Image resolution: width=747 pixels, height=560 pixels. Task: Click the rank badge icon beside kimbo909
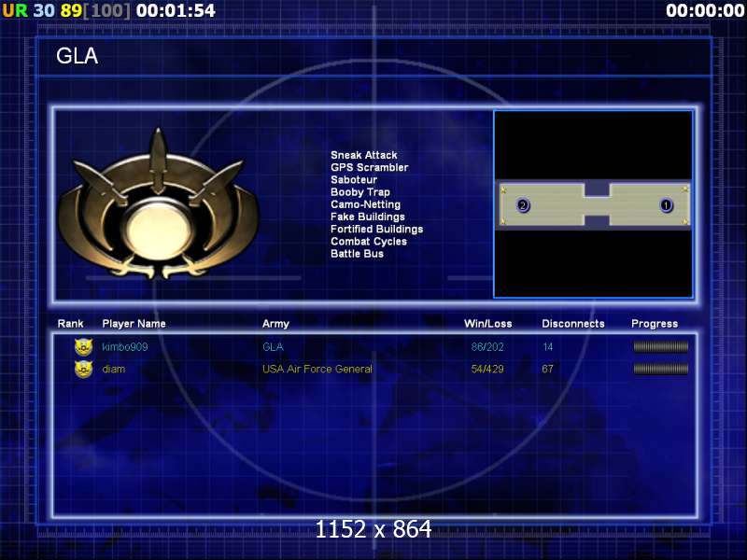83,346
